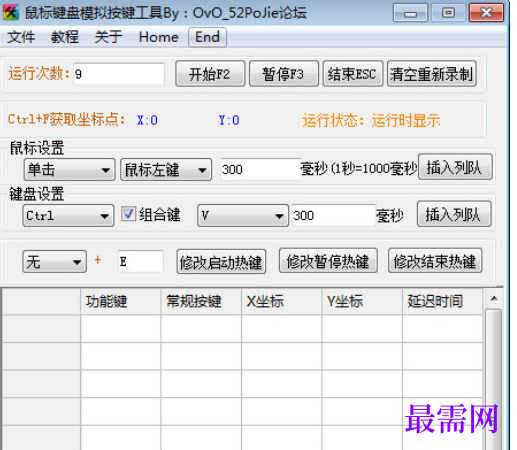Click the table scrollbar up arrow
This screenshot has width=517, height=450.
click(494, 298)
